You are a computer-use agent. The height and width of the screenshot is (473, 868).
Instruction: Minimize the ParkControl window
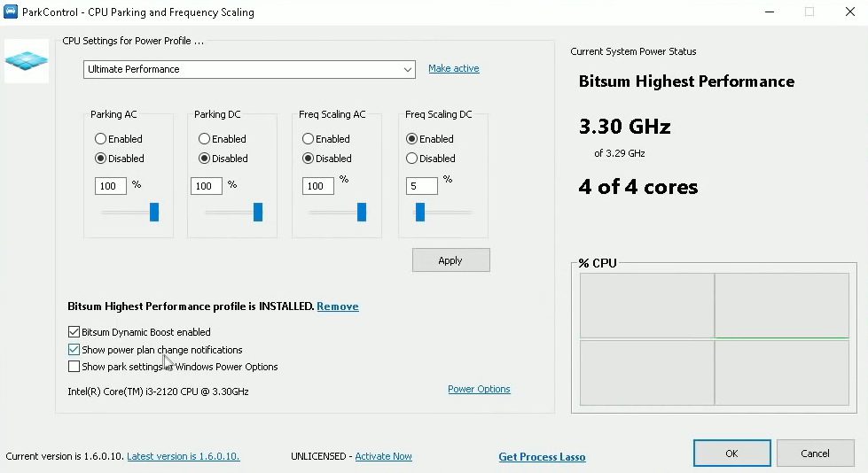tap(770, 12)
